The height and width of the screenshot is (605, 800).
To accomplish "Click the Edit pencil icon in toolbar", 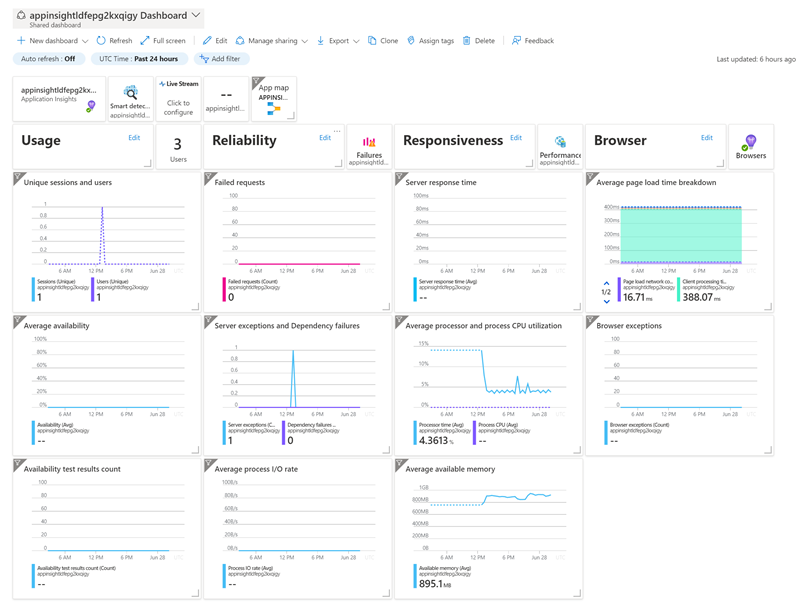I will point(207,40).
